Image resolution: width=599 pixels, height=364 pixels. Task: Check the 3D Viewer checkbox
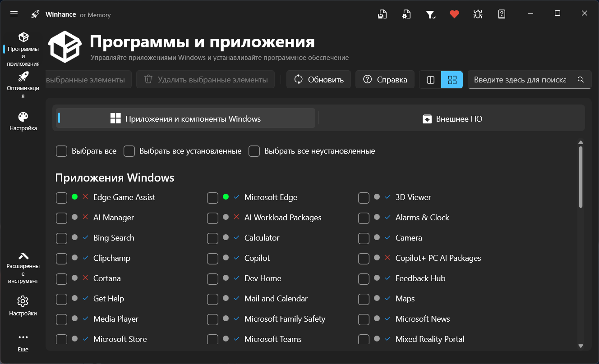coord(364,198)
